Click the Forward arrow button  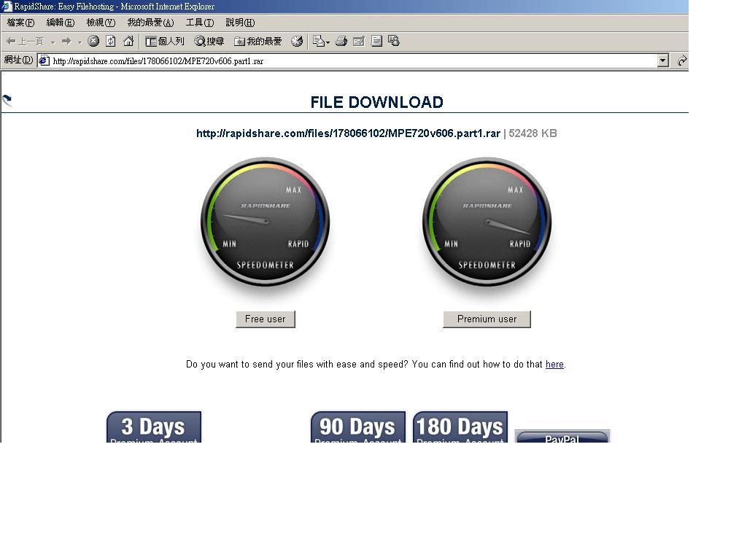click(x=66, y=42)
